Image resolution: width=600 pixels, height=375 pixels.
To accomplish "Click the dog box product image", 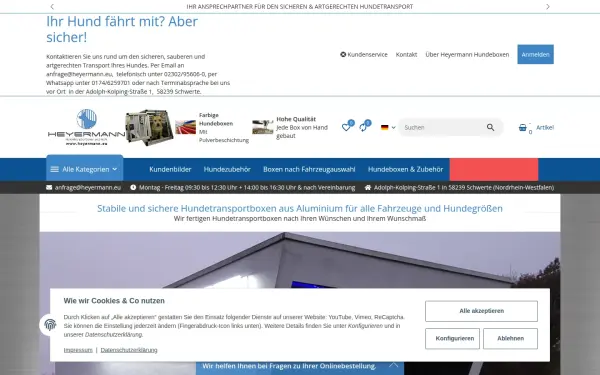I will [149, 127].
